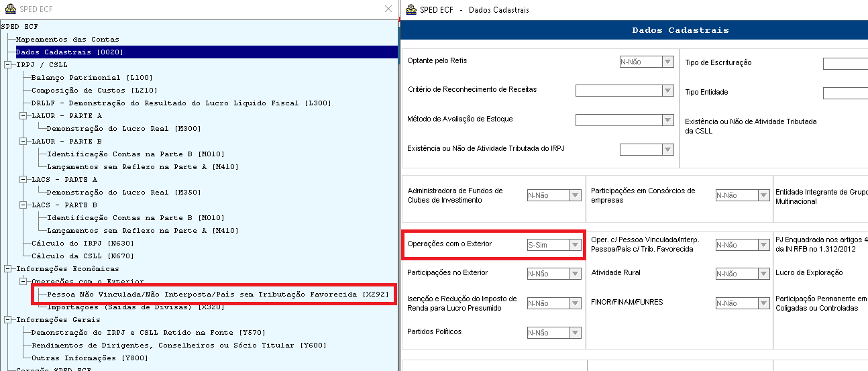The image size is (868, 371).
Task: Click SPED ECF window icon in left title bar
Action: 9,9
